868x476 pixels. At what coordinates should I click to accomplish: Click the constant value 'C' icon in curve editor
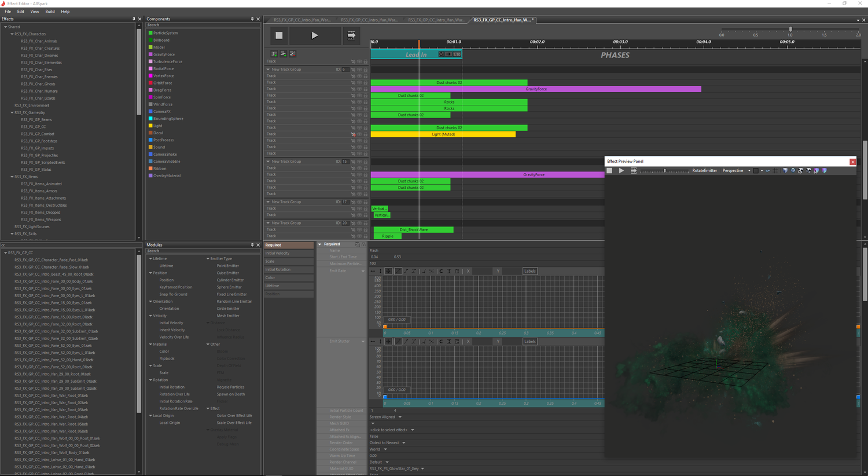(441, 270)
